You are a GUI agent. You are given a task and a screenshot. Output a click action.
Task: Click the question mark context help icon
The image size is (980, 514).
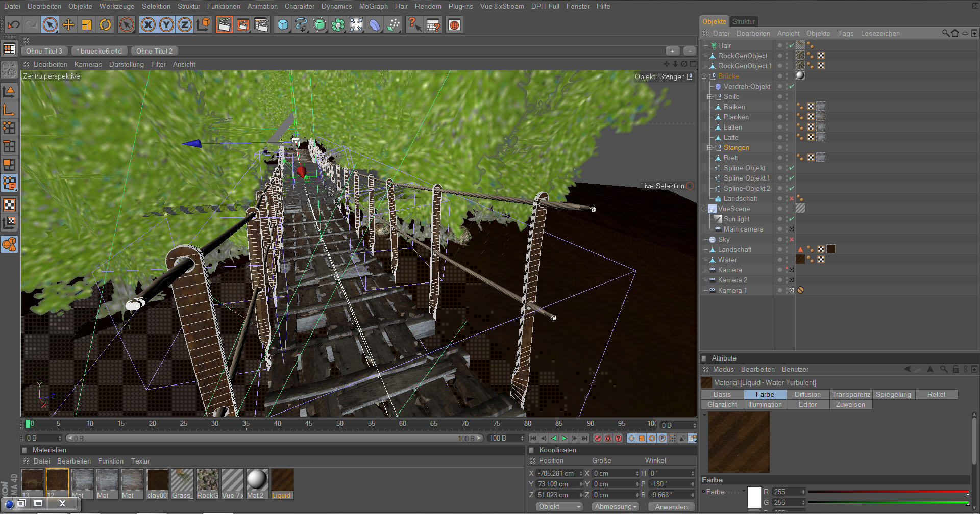point(414,24)
